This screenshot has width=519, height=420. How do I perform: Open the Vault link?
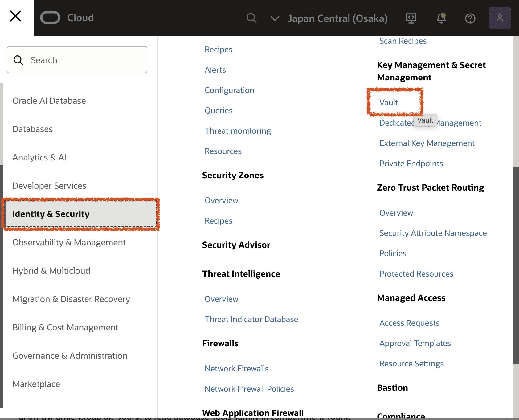pos(388,103)
